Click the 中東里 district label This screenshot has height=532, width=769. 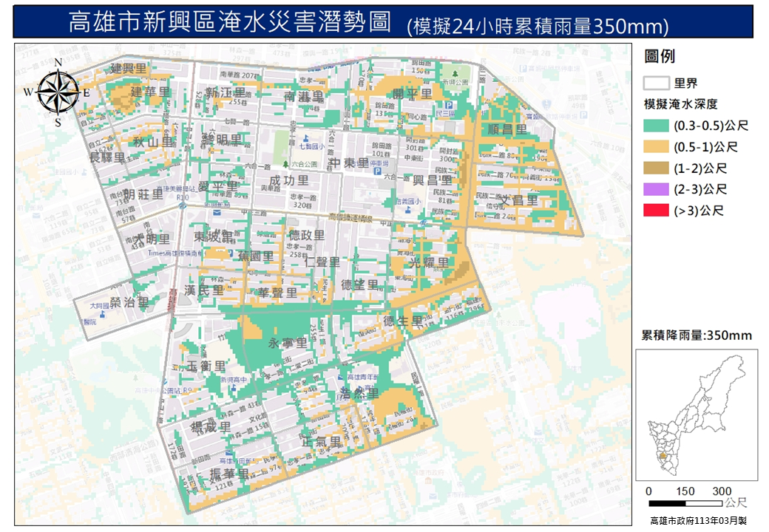tap(349, 163)
